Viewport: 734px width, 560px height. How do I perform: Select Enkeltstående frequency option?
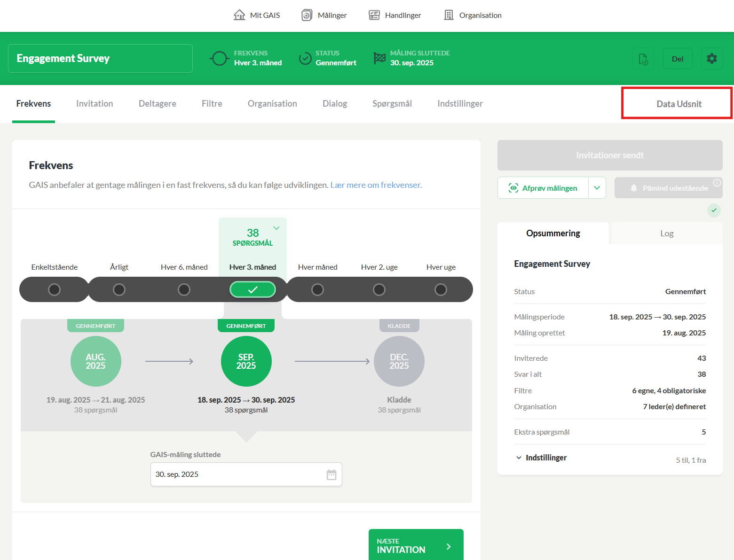coord(54,289)
